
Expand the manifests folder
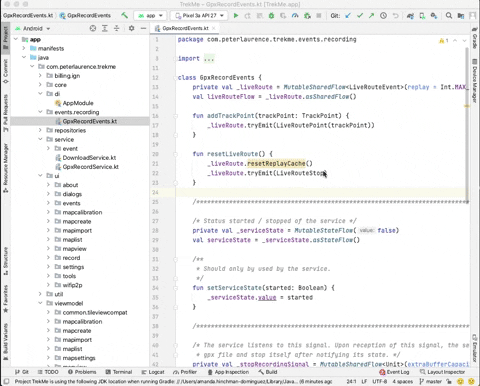[x=24, y=48]
